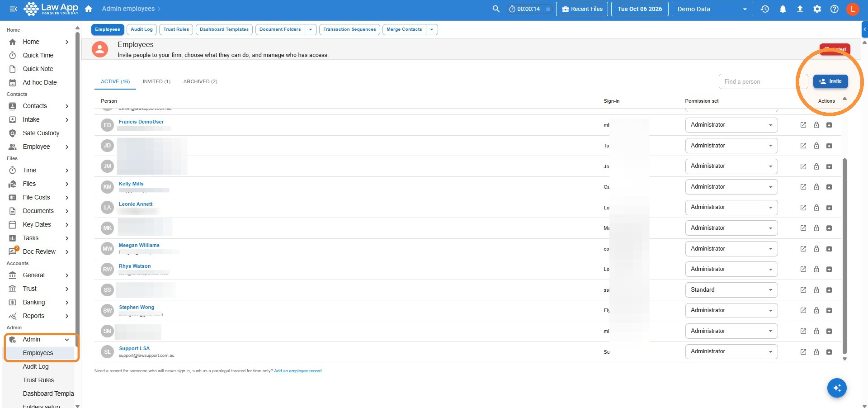
Task: Open user avatar L menu
Action: coord(853,9)
